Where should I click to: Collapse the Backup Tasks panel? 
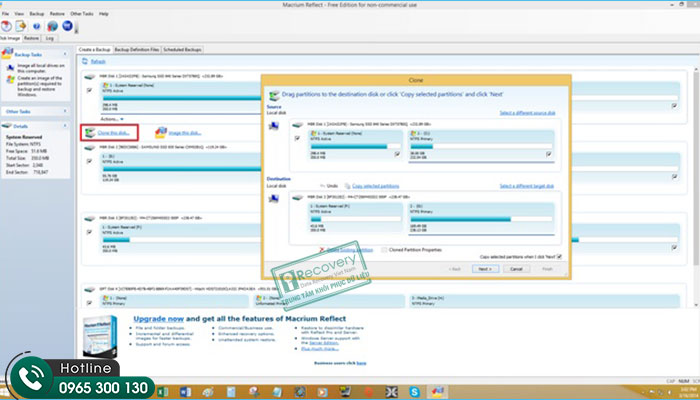click(65, 54)
